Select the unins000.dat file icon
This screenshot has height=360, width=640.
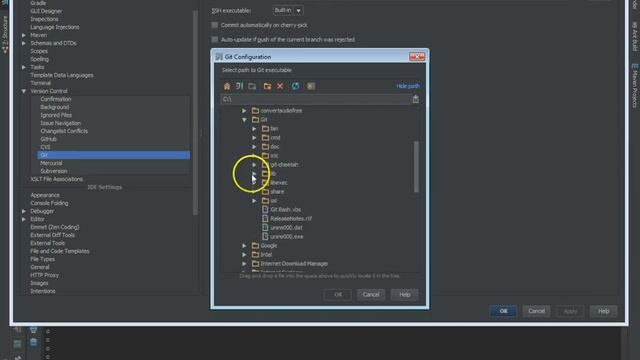[x=265, y=227]
